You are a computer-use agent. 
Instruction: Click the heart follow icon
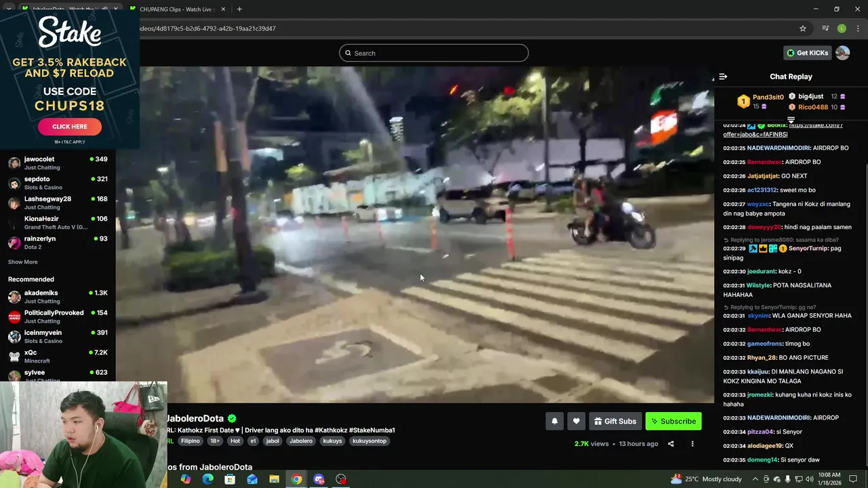[576, 421]
